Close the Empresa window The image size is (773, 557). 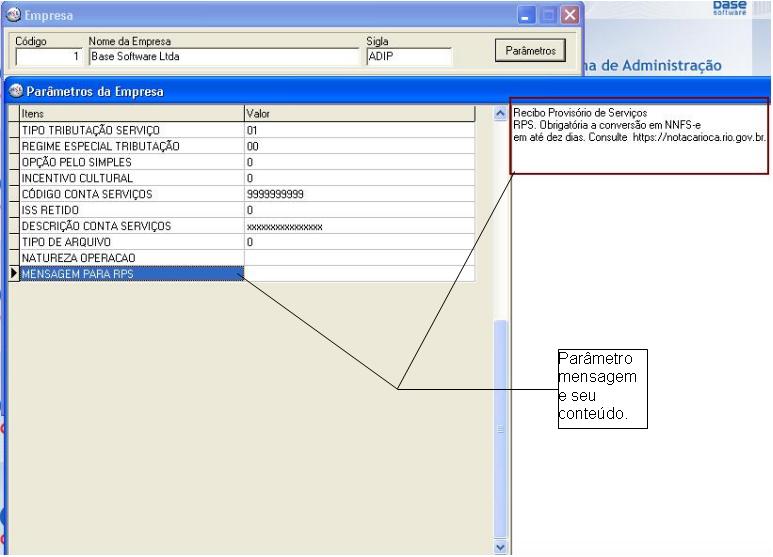pyautogui.click(x=570, y=15)
